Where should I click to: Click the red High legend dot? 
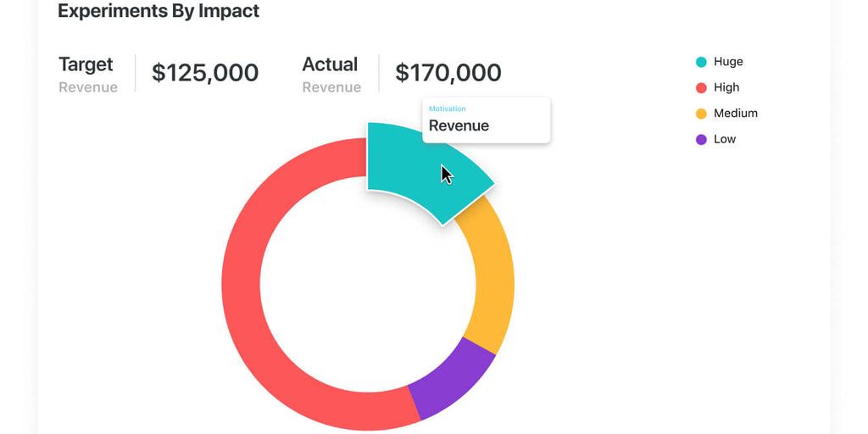point(701,87)
